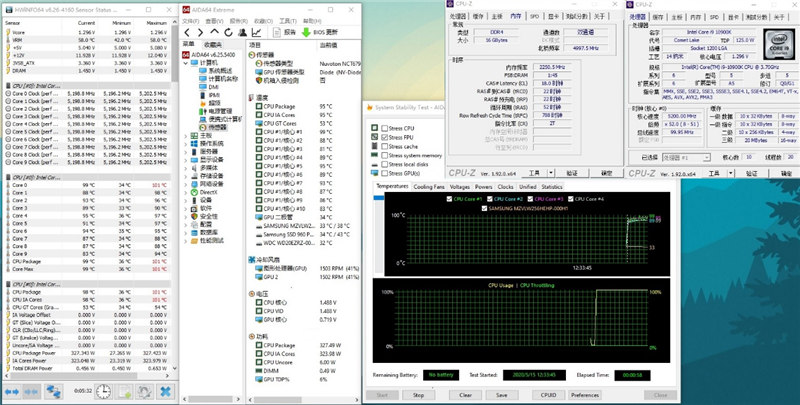Select the 传感器 sensor item in tree
Image resolution: width=800 pixels, height=405 pixels.
click(217, 127)
